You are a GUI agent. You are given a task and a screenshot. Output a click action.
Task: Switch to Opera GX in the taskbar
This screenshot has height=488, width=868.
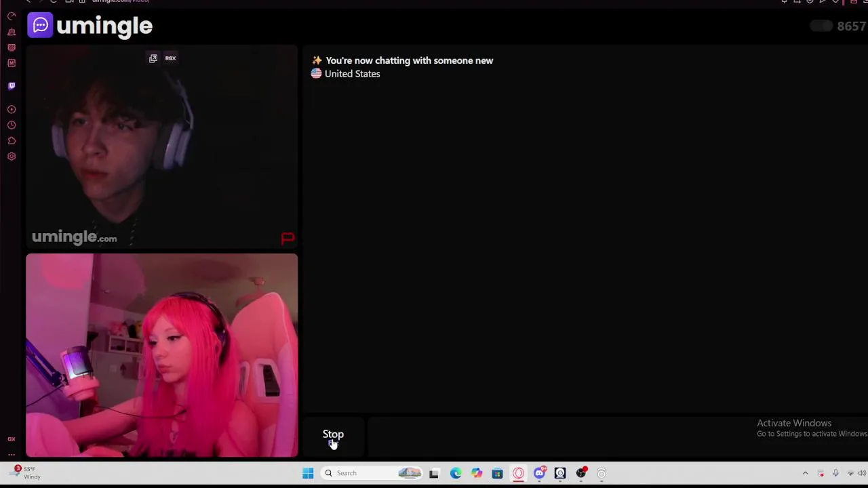[x=518, y=473]
